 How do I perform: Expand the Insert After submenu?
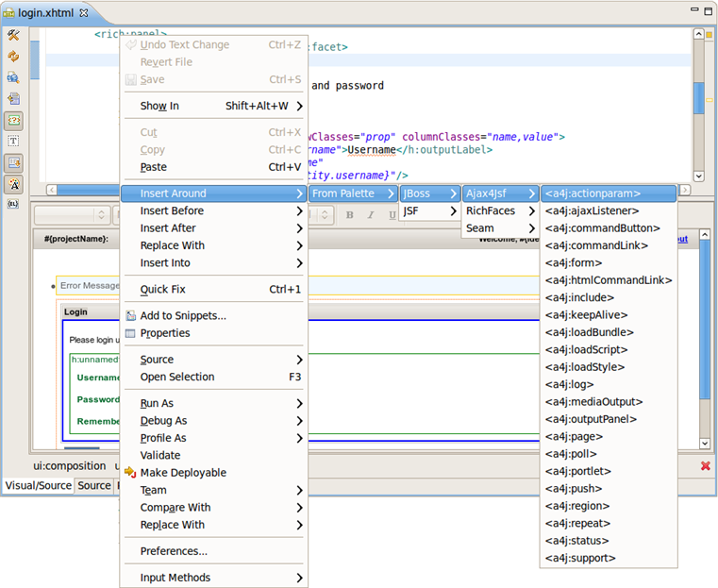click(x=214, y=228)
